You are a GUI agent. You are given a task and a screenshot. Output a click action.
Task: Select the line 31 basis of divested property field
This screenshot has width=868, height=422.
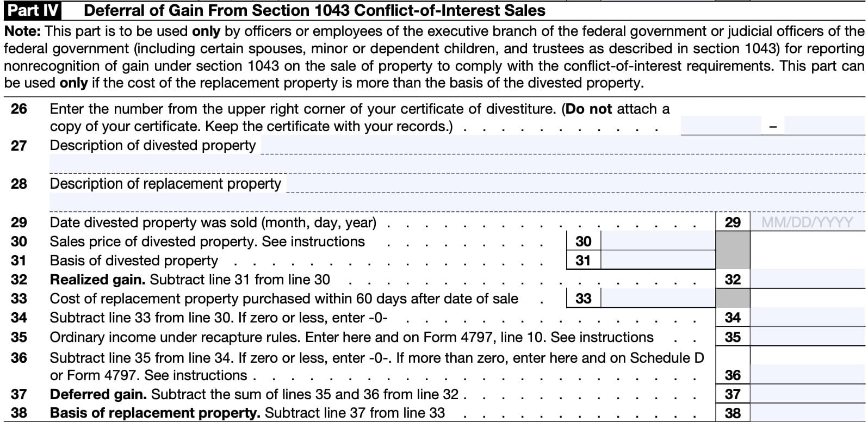[x=658, y=260]
